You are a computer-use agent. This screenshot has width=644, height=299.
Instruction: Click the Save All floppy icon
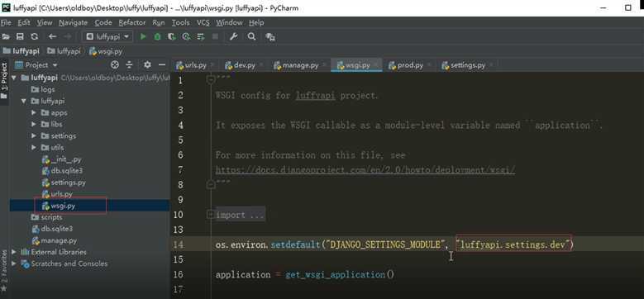(20, 37)
